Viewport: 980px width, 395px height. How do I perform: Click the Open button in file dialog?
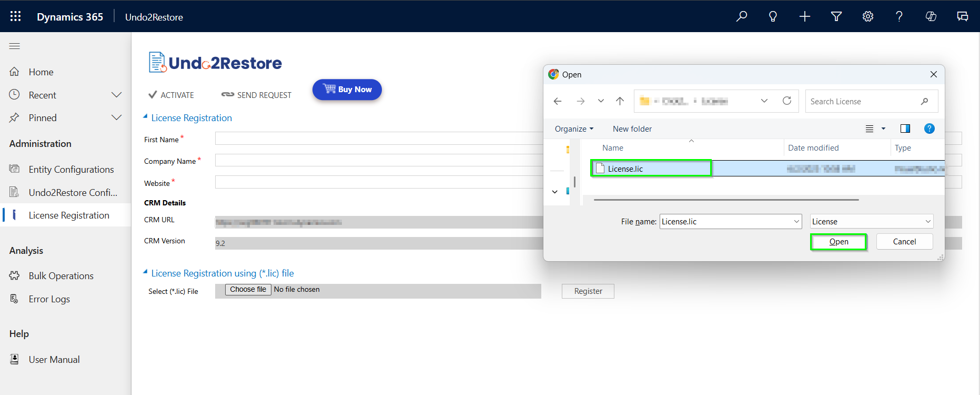(x=838, y=242)
